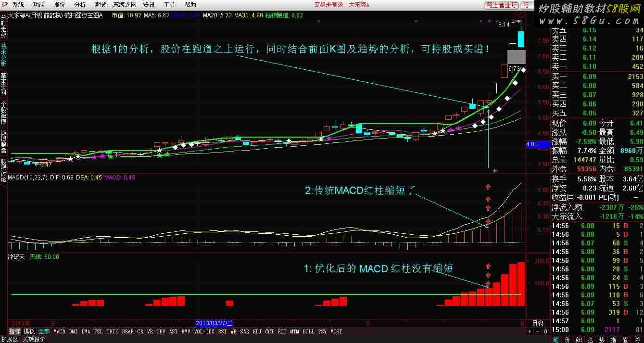Choose the TRIX indicator

point(112,331)
